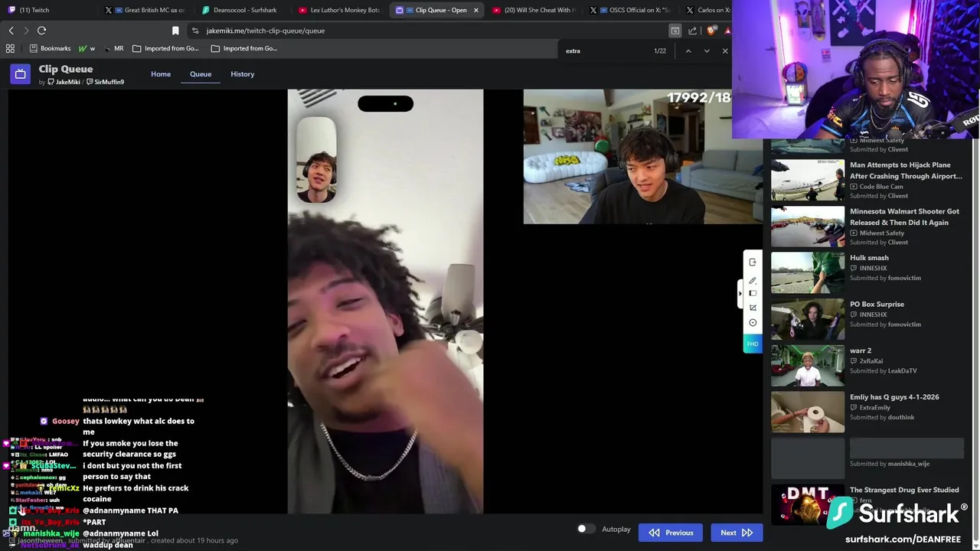
Task: Click the '2xRaKai' channel name
Action: [x=871, y=361]
